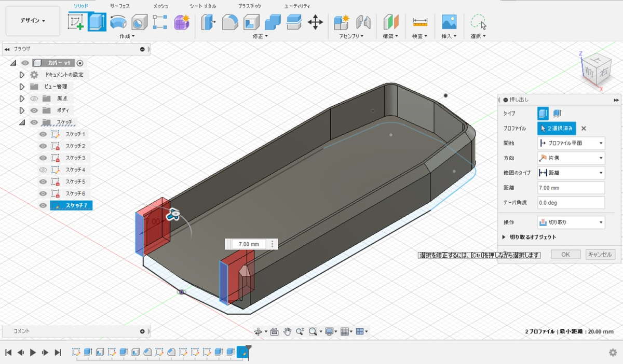Hide the スケッチ folder
Screen dimensions: 623x364
[x=34, y=122]
